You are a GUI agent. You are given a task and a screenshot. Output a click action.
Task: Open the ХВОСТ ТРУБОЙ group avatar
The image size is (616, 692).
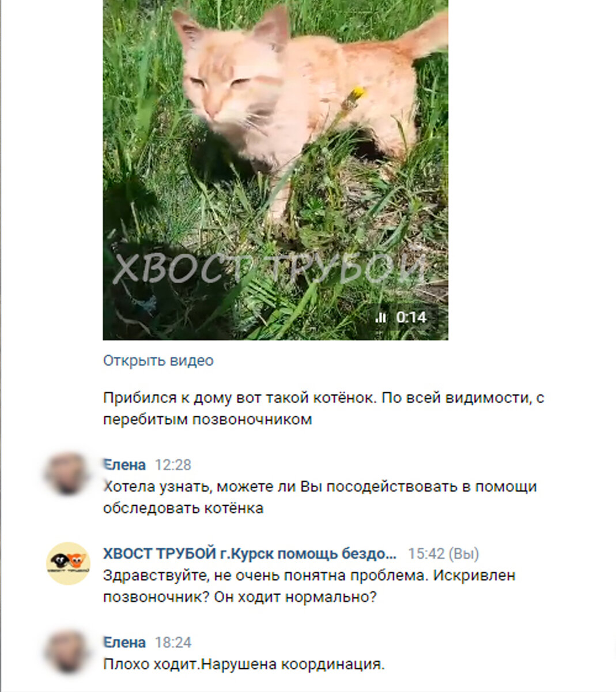(68, 563)
